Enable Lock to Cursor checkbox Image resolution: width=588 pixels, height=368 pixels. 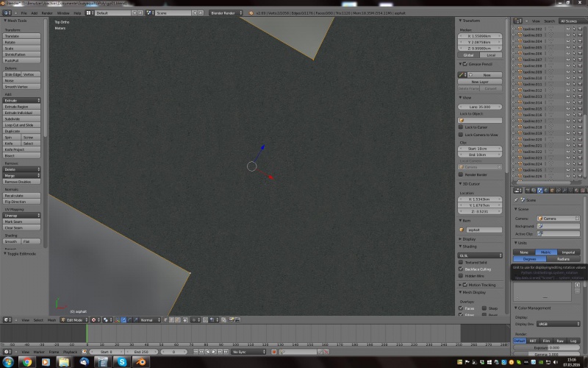pos(461,127)
